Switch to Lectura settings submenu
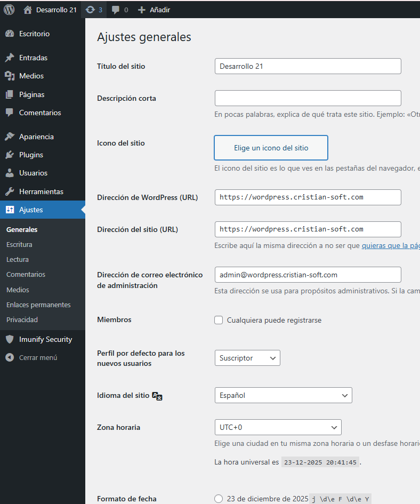The width and height of the screenshot is (420, 504). [18, 259]
